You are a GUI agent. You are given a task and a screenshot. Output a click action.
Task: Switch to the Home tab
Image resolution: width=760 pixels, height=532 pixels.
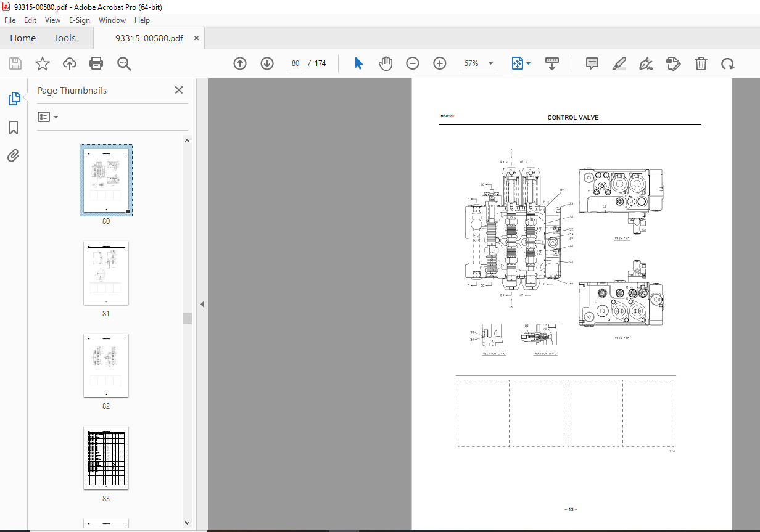(x=23, y=38)
